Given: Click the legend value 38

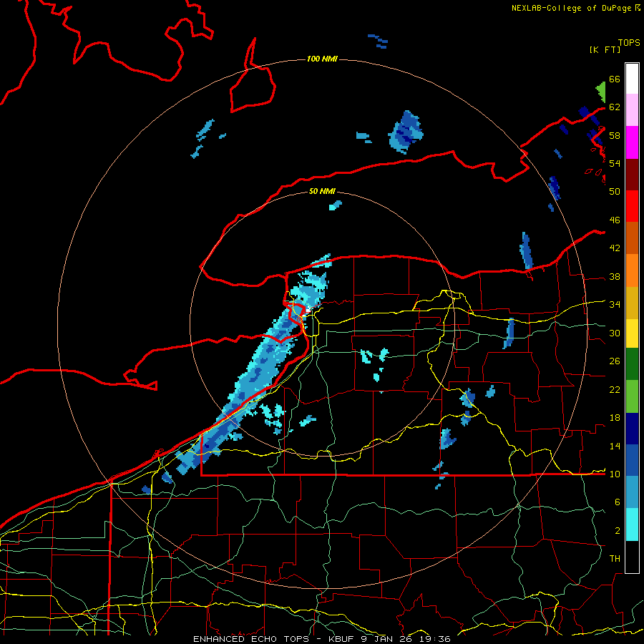Looking at the screenshot, I should pos(615,276).
